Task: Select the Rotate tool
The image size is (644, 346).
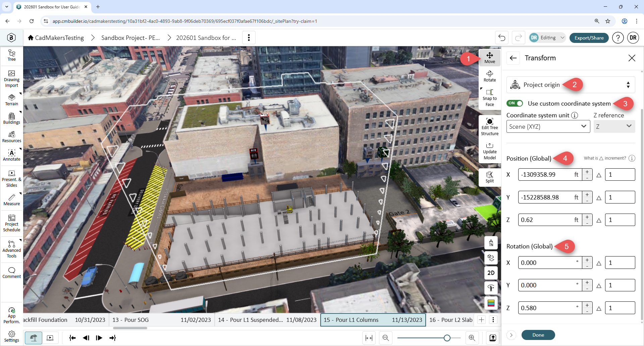Action: (490, 76)
